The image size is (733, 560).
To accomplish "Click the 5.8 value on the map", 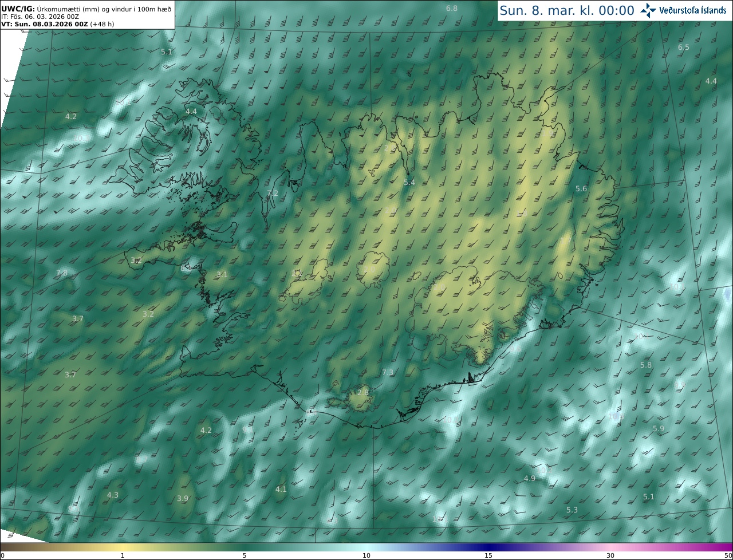I will click(x=646, y=365).
